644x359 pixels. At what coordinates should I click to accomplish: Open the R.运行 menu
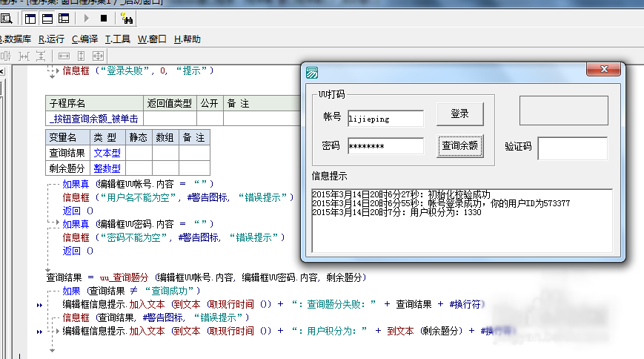[51, 39]
